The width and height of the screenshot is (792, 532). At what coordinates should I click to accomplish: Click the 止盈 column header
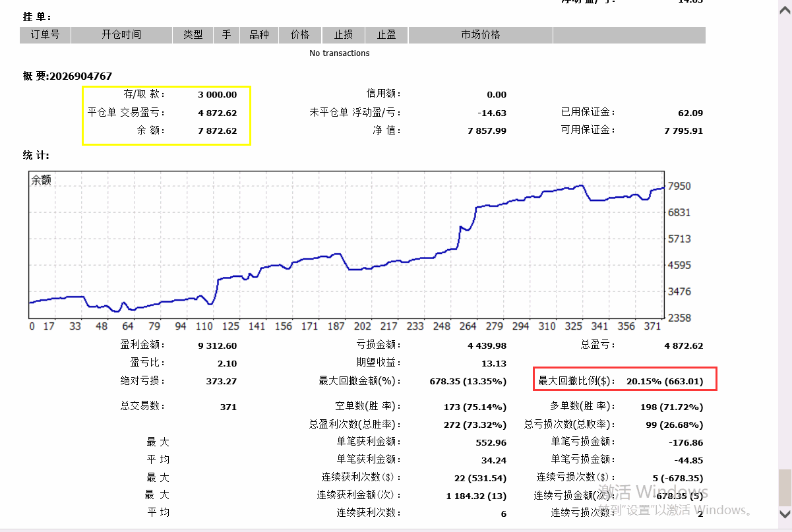coord(386,35)
